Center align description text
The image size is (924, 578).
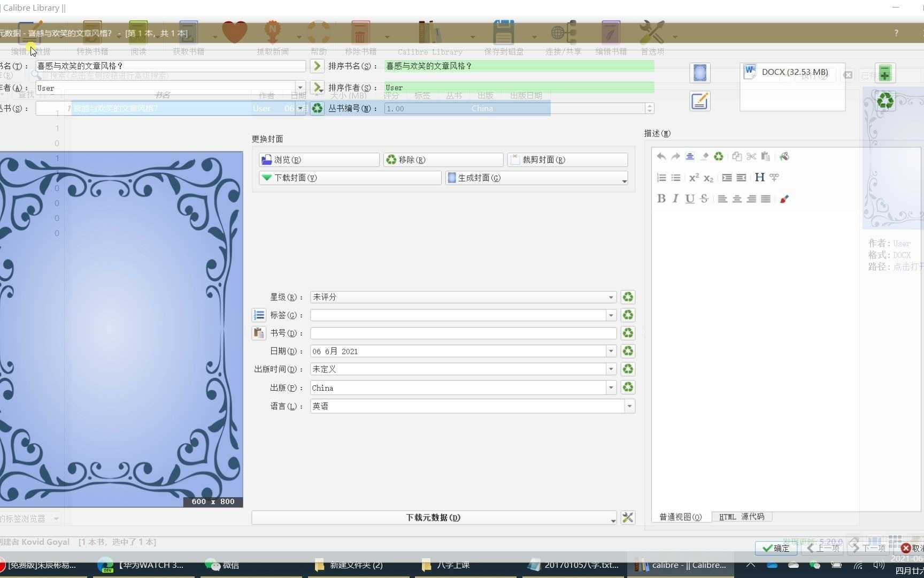[x=737, y=199]
